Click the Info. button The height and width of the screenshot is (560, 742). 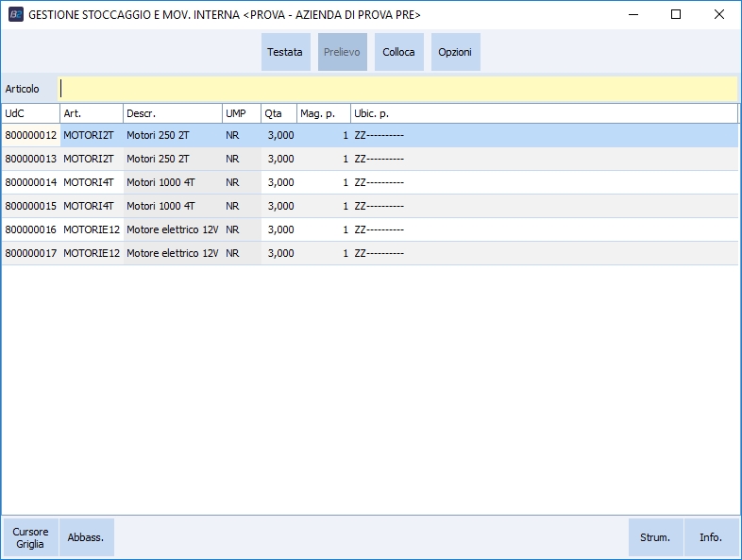711,537
